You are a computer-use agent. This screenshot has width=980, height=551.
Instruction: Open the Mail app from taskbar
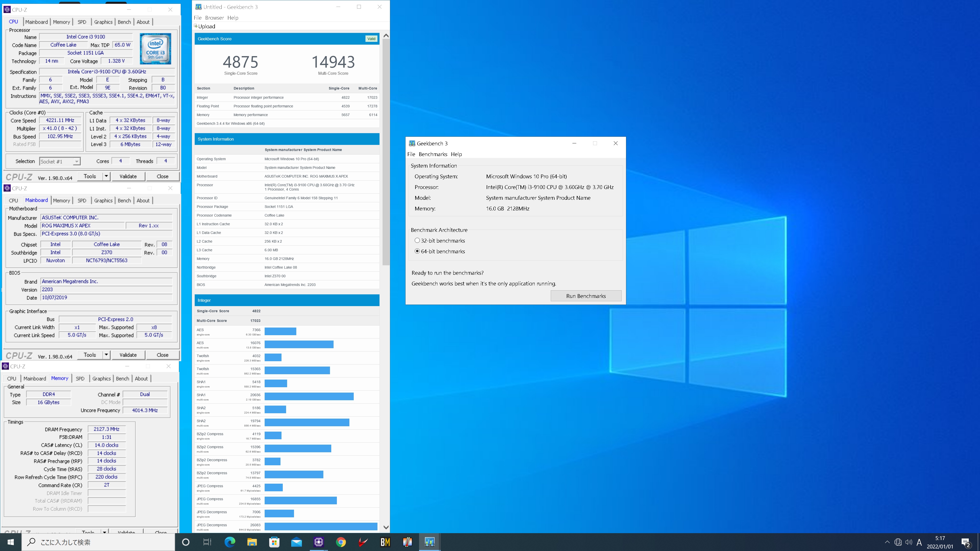click(296, 542)
